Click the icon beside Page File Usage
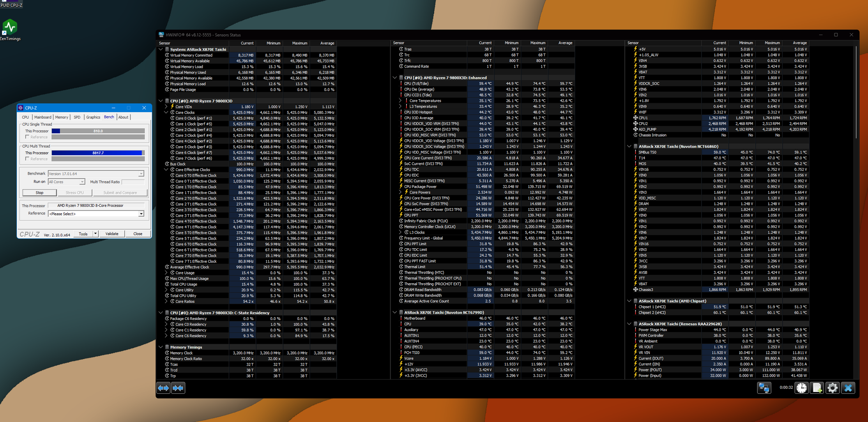 167,90
